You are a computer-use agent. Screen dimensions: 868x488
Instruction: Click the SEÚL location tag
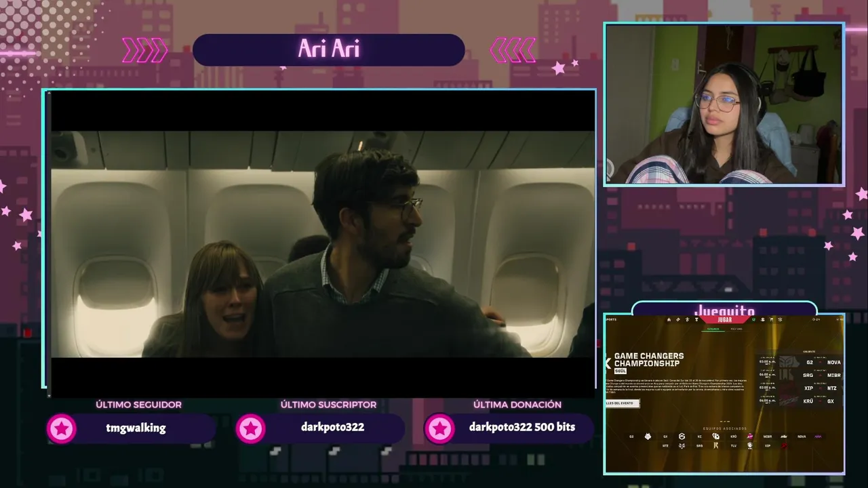(620, 371)
